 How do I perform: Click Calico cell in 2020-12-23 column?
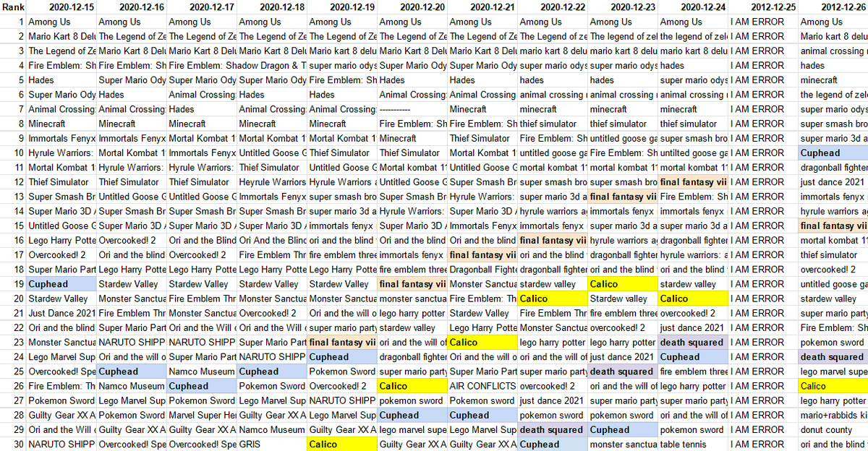click(623, 284)
